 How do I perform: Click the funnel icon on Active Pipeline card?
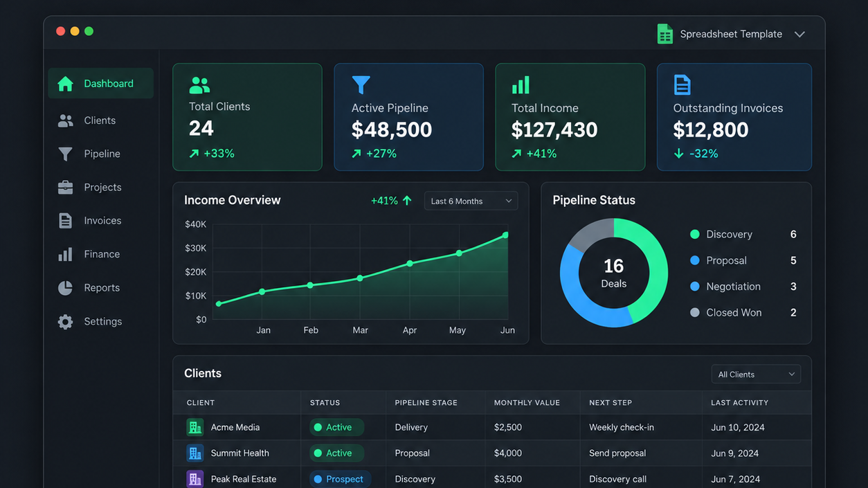point(361,85)
